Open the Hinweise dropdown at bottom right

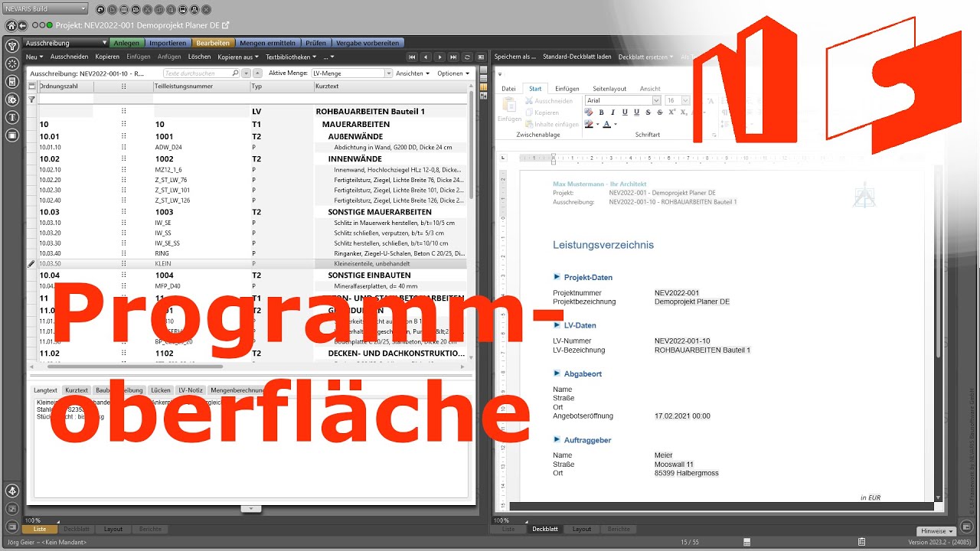937,531
